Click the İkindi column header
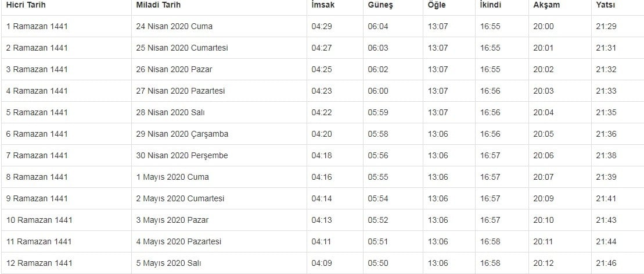Screen dimensions: 644x274 (x=491, y=5)
